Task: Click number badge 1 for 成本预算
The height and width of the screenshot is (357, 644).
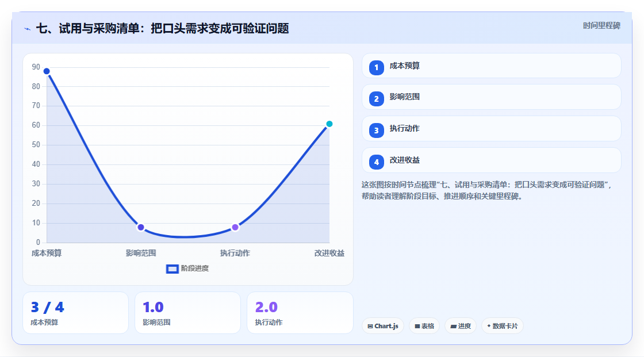Action: pos(376,67)
